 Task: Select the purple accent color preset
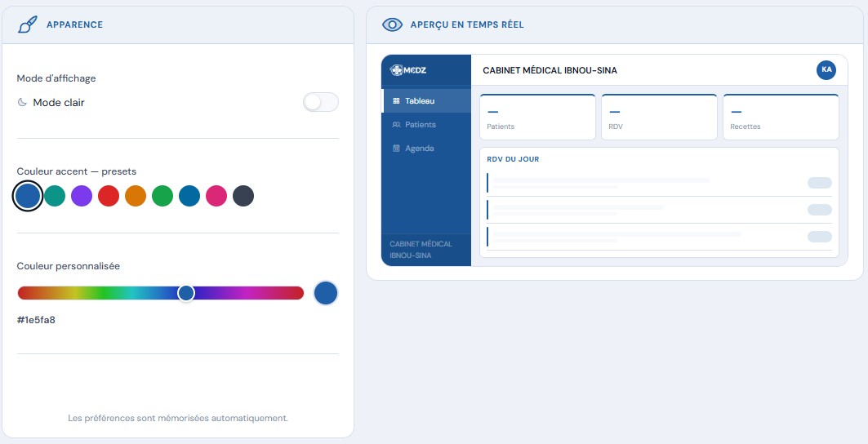pyautogui.click(x=82, y=196)
